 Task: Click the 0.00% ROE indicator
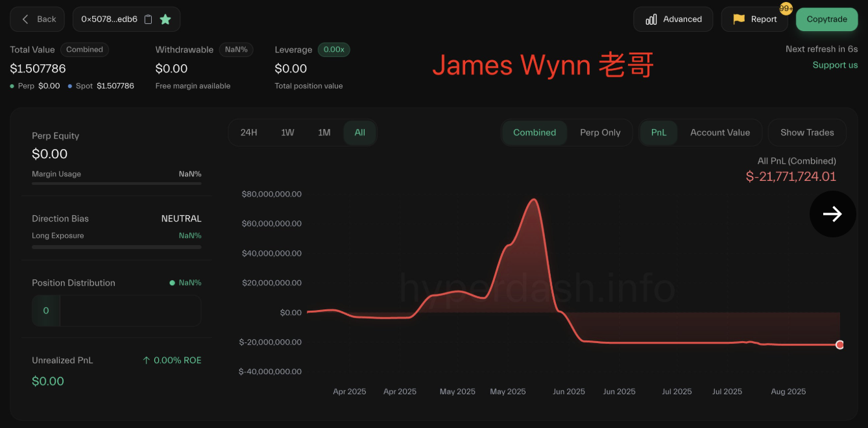pyautogui.click(x=172, y=361)
